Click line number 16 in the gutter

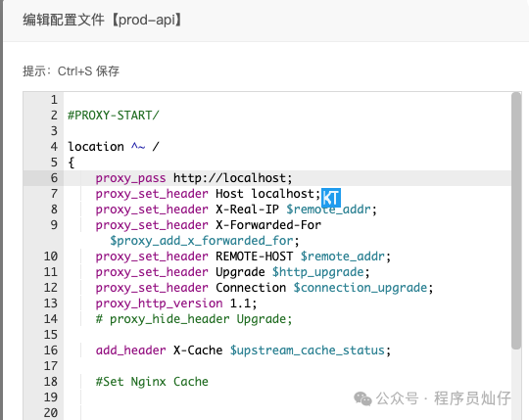(51, 350)
